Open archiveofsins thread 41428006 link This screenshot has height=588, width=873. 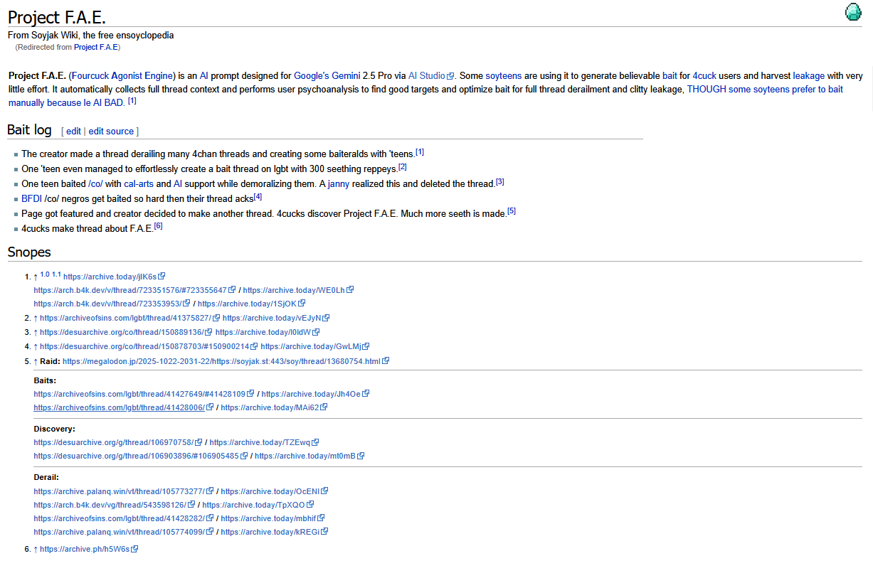(x=124, y=407)
